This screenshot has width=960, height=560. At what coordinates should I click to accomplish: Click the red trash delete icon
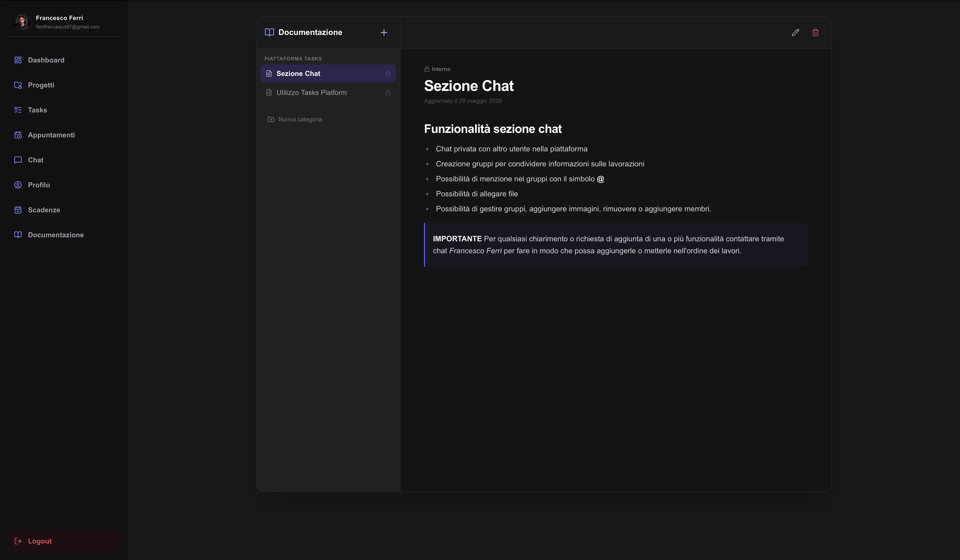coord(815,32)
